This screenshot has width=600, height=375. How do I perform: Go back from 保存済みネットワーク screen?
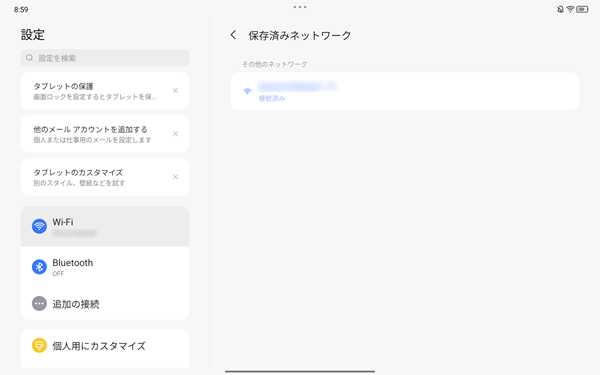pos(233,35)
